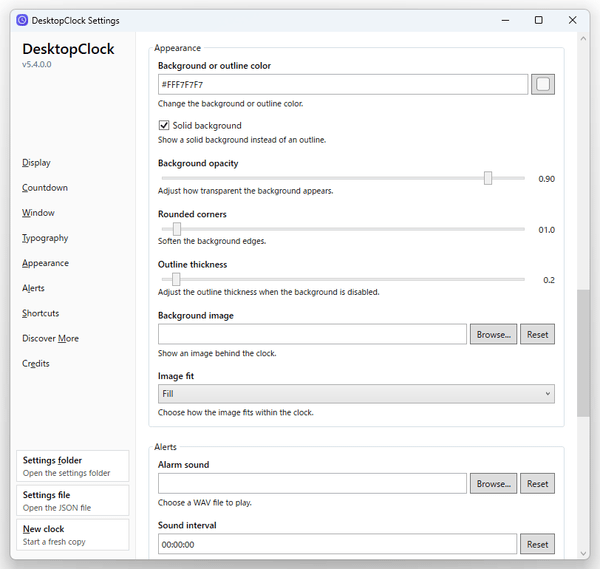Focus the Background image path field
Image resolution: width=600 pixels, height=569 pixels.
[x=312, y=334]
